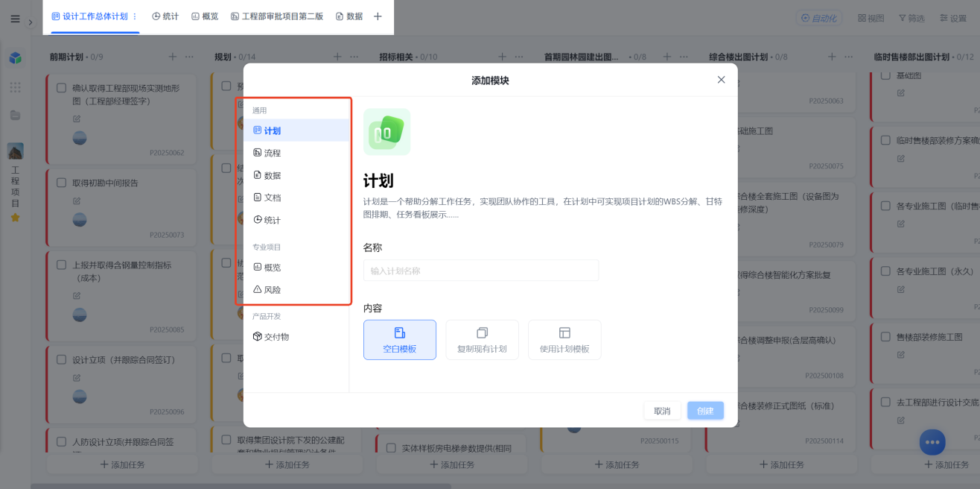Click the horizontal scrollbar at bottom

click(241, 486)
